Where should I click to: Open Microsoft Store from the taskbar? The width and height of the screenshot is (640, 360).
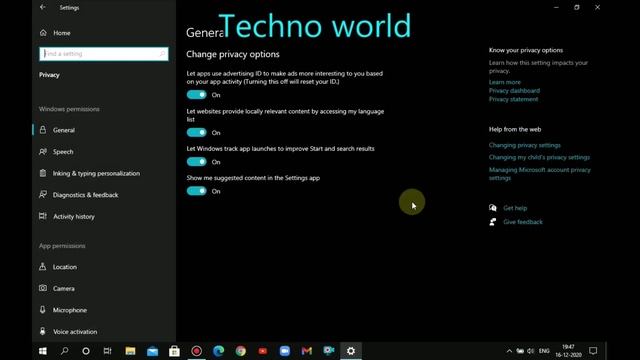(x=174, y=351)
